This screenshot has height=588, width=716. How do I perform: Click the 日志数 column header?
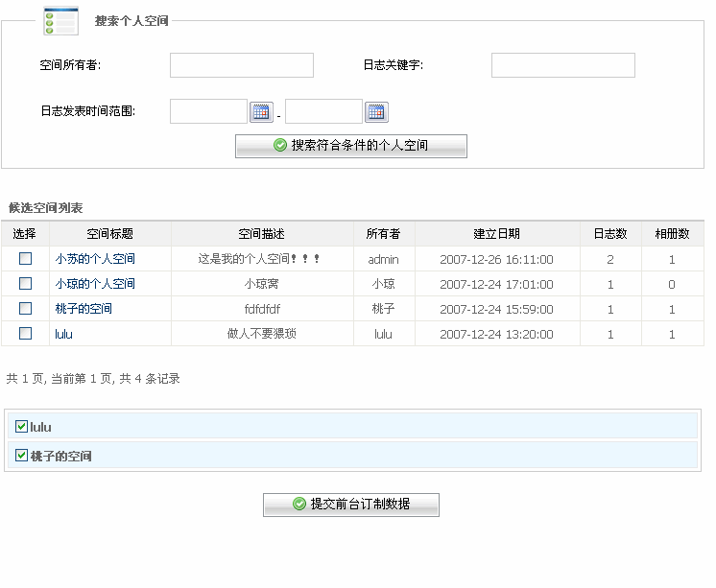click(x=610, y=234)
